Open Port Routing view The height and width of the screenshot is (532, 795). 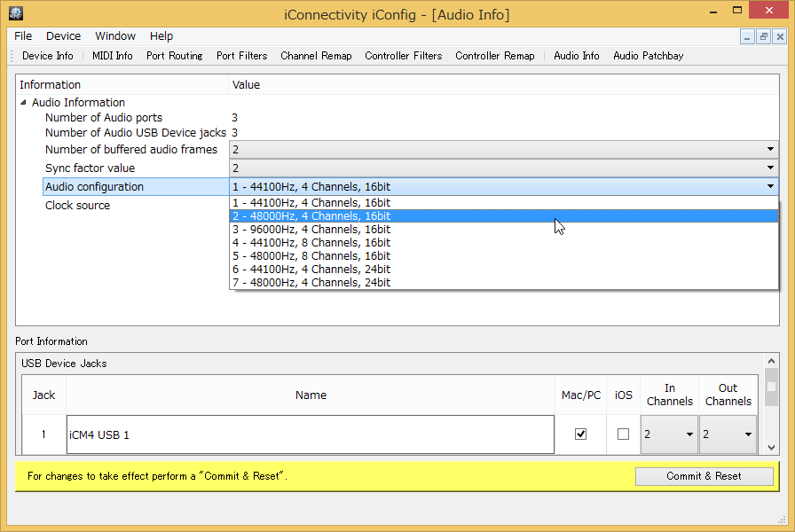tap(175, 56)
